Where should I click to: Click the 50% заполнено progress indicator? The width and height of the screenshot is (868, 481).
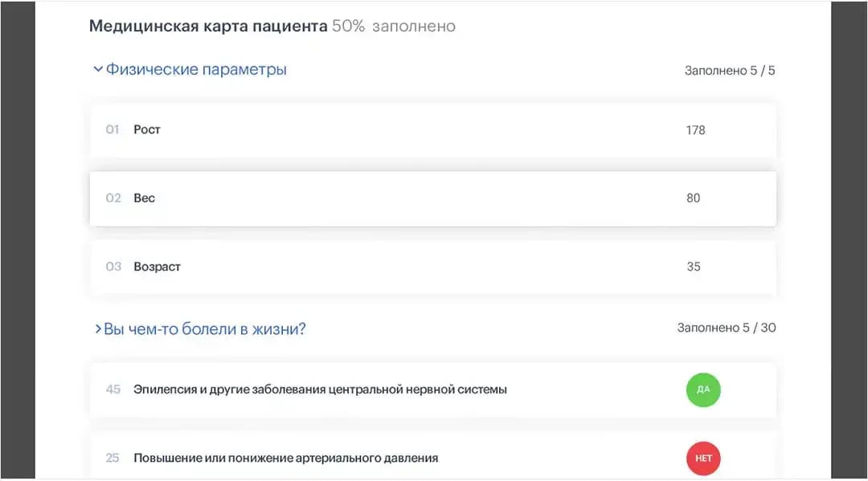tap(394, 26)
